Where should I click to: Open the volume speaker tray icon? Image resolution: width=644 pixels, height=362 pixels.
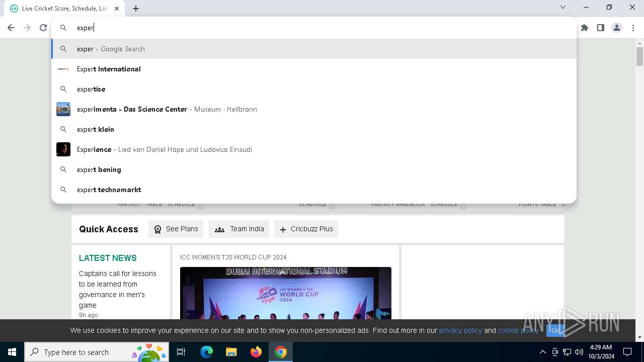click(x=579, y=352)
